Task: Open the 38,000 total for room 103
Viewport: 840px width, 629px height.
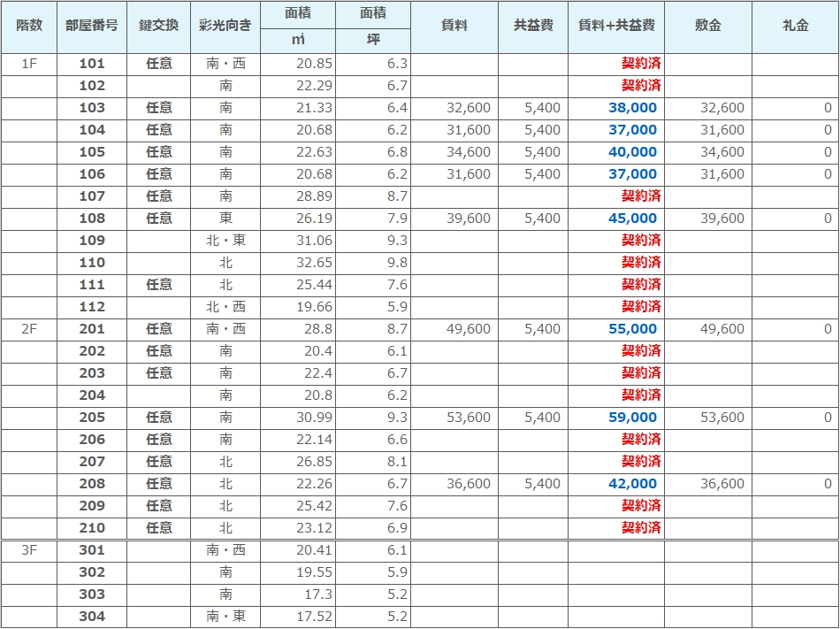Action: pos(632,108)
